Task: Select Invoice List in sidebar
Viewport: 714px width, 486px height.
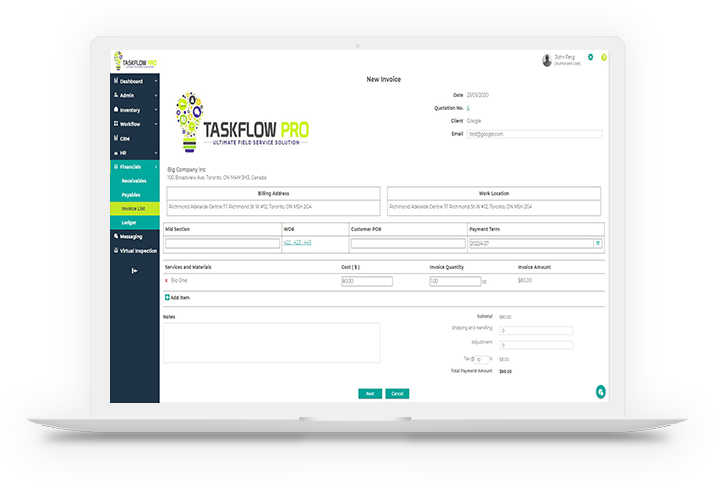Action: pos(134,208)
